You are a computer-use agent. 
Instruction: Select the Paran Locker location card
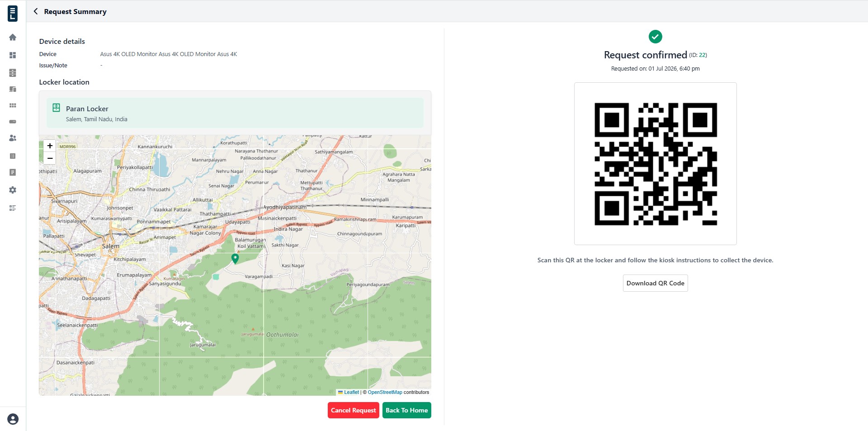235,113
